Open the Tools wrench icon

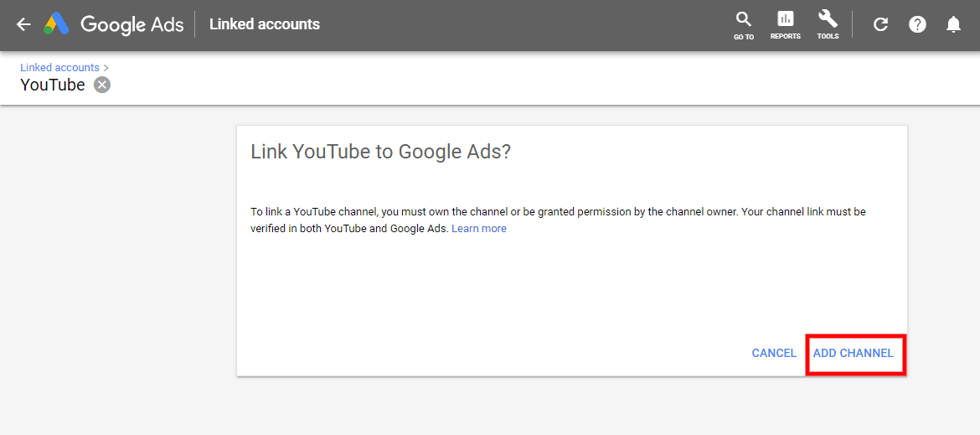[828, 24]
